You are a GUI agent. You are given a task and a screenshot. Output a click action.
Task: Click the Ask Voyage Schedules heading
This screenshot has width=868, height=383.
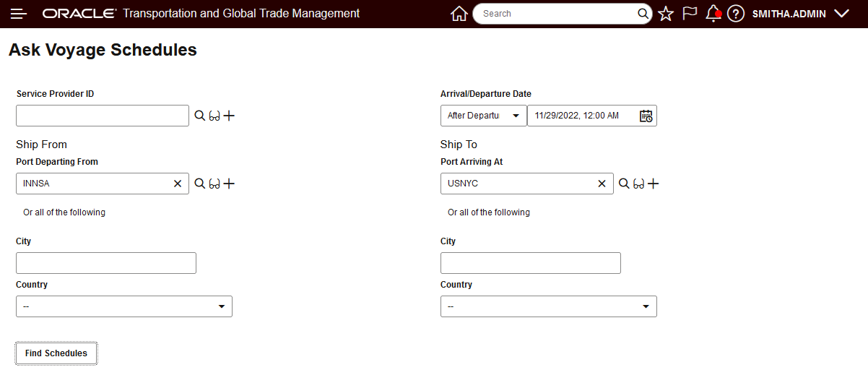[103, 50]
